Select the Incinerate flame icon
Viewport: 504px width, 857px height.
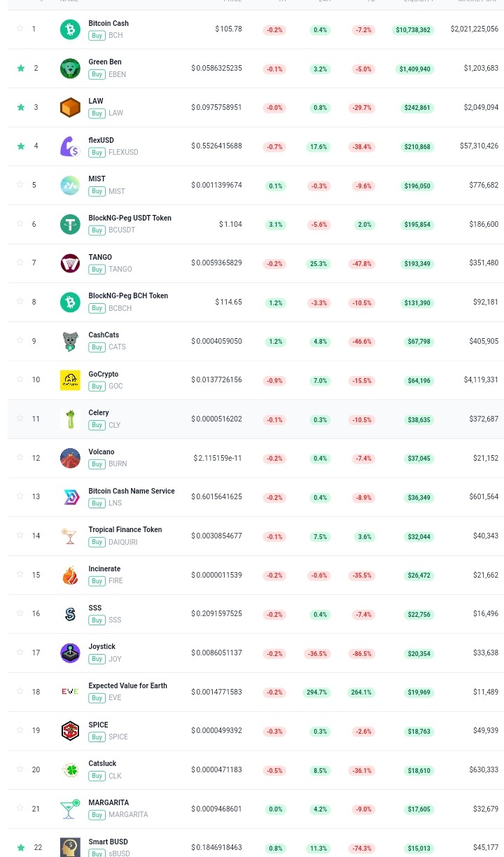pyautogui.click(x=70, y=575)
